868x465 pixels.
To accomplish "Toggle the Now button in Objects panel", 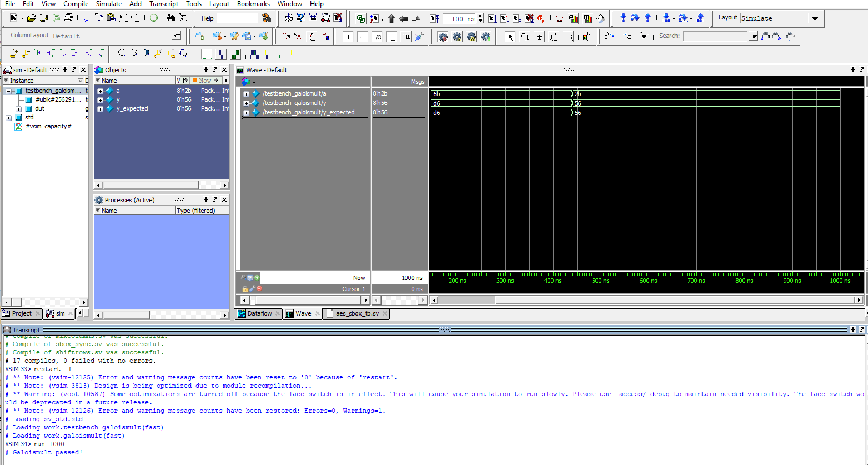I will [x=202, y=81].
